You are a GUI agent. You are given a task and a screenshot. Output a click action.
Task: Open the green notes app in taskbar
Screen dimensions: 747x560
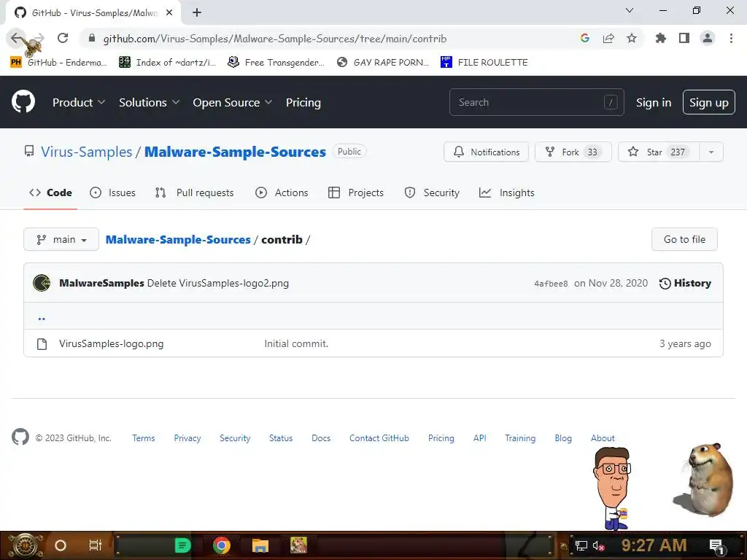point(182,545)
